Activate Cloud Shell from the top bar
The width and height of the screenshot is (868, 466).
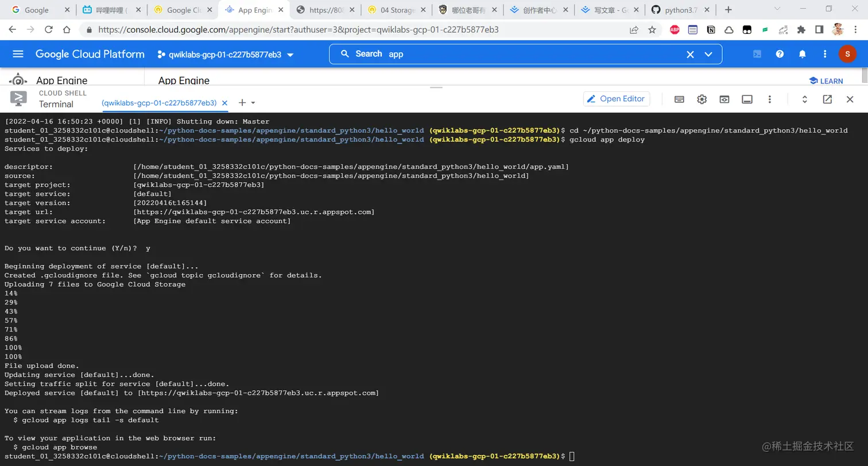coord(757,54)
